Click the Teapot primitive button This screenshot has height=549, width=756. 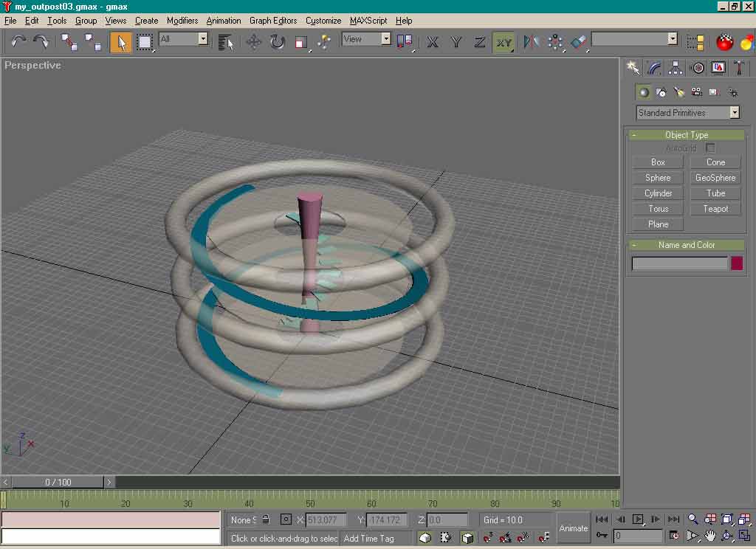tap(715, 209)
